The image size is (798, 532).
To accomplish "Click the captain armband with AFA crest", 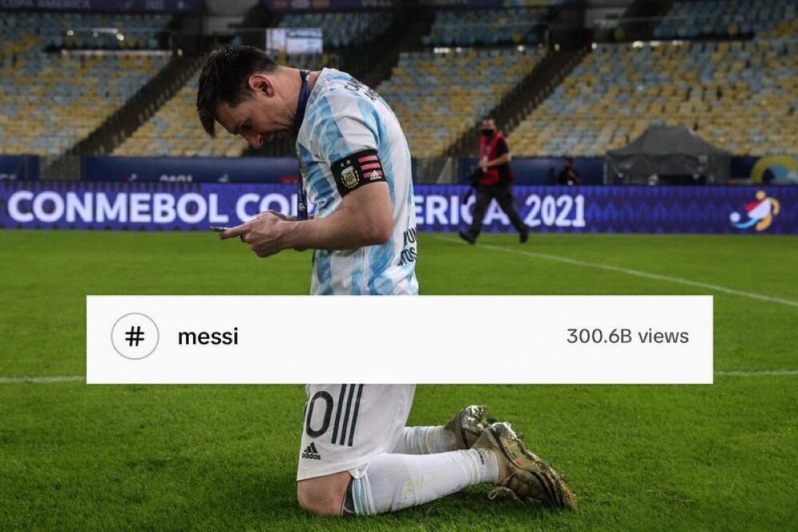I will point(358,172).
